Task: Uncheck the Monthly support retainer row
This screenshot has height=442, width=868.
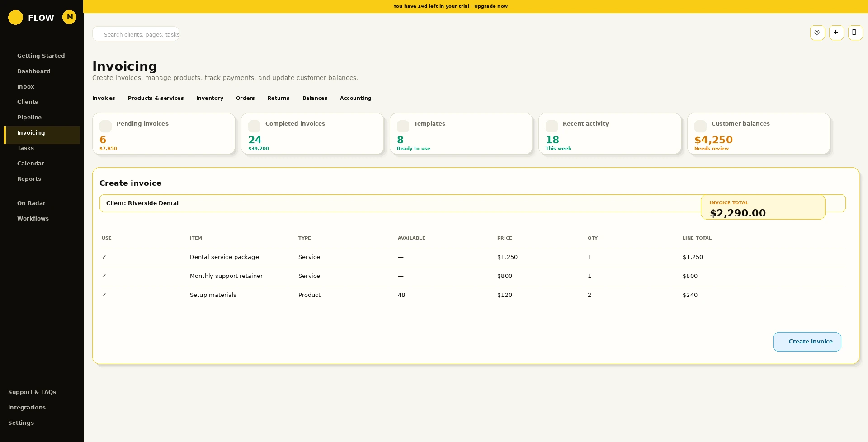Action: click(x=104, y=276)
